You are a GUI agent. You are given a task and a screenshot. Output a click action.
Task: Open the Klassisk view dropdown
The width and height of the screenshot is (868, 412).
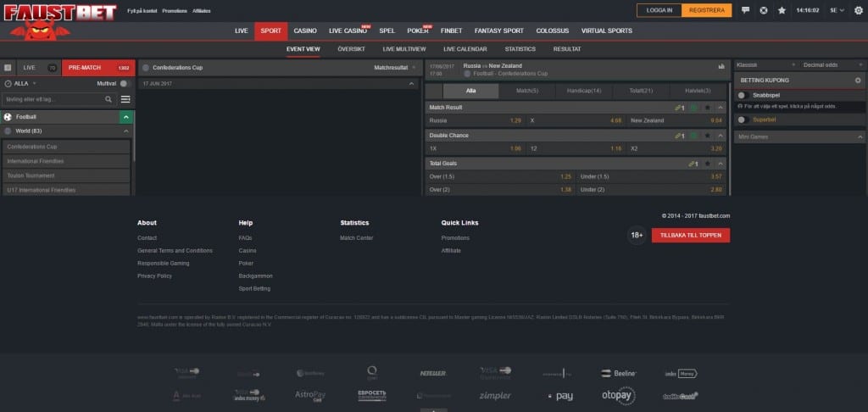pos(765,64)
